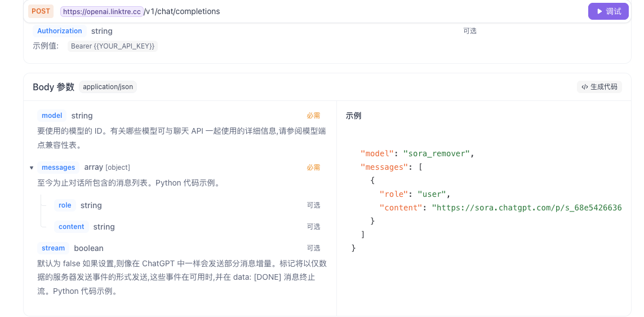This screenshot has height=317, width=644.
Task: Collapse the messages array triangle
Action: 32,168
